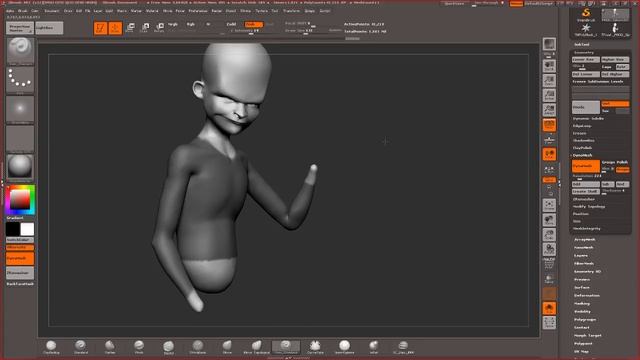
Task: Toggle Smt option beside Divide
Action: [x=615, y=104]
